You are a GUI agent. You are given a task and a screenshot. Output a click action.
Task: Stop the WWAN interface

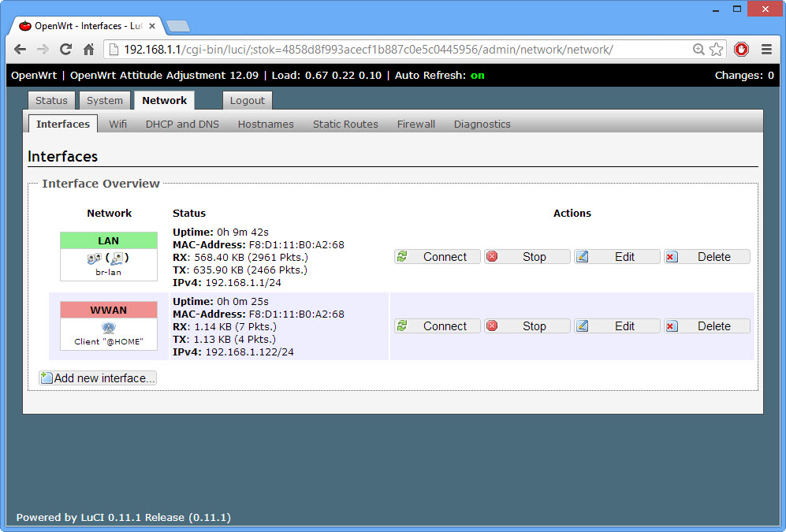point(527,326)
